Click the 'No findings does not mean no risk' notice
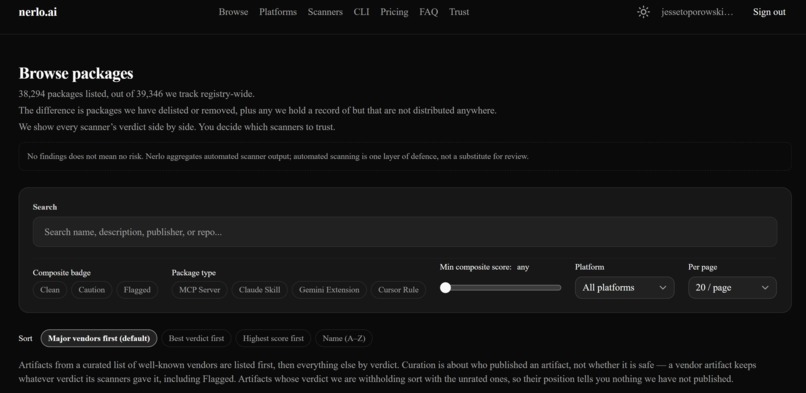 point(405,156)
